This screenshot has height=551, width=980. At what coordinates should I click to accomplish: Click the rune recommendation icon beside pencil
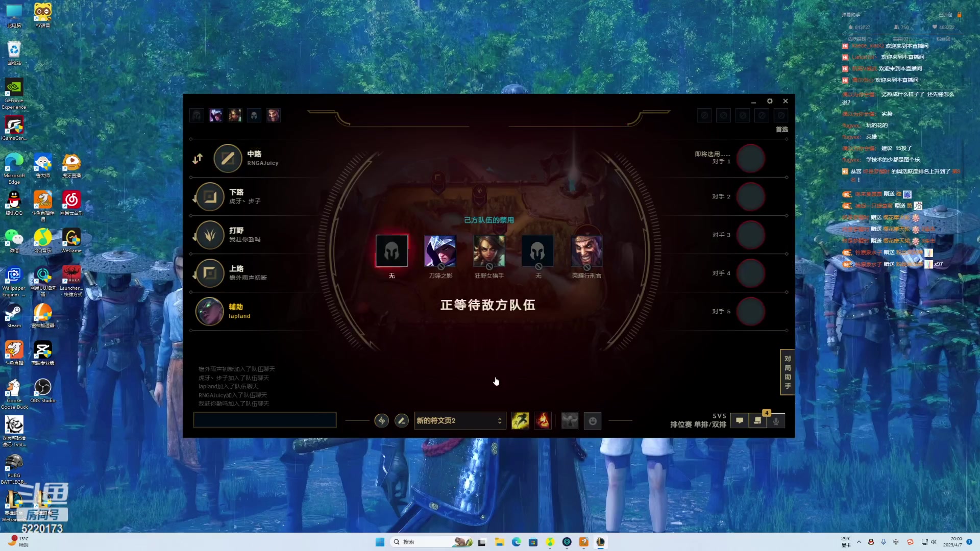[x=381, y=421]
